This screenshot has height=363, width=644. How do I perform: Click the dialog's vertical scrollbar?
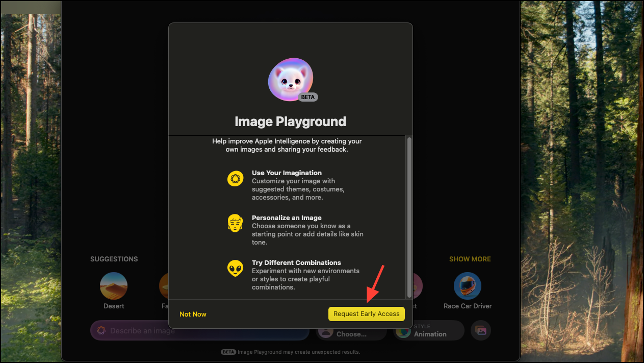pyautogui.click(x=409, y=217)
